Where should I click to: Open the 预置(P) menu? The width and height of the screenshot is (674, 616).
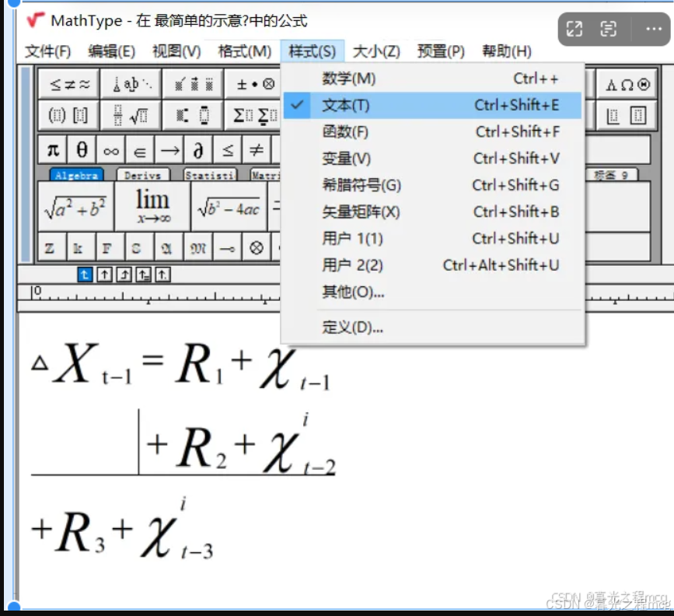[x=441, y=51]
